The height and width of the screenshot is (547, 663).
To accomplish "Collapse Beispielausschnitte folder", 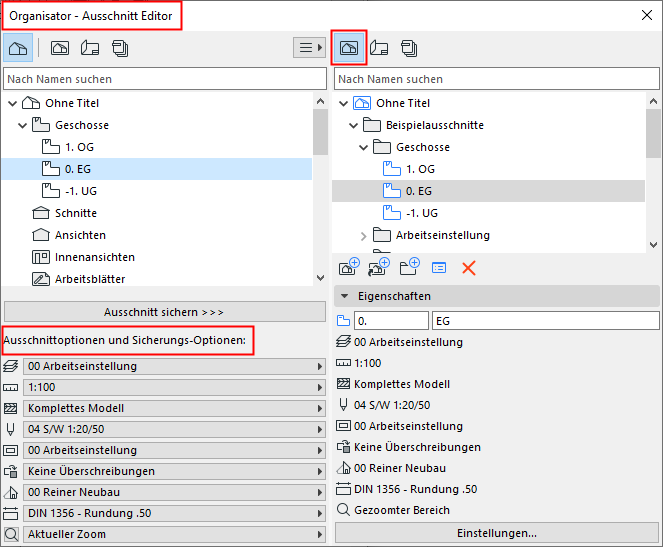I will (x=353, y=125).
